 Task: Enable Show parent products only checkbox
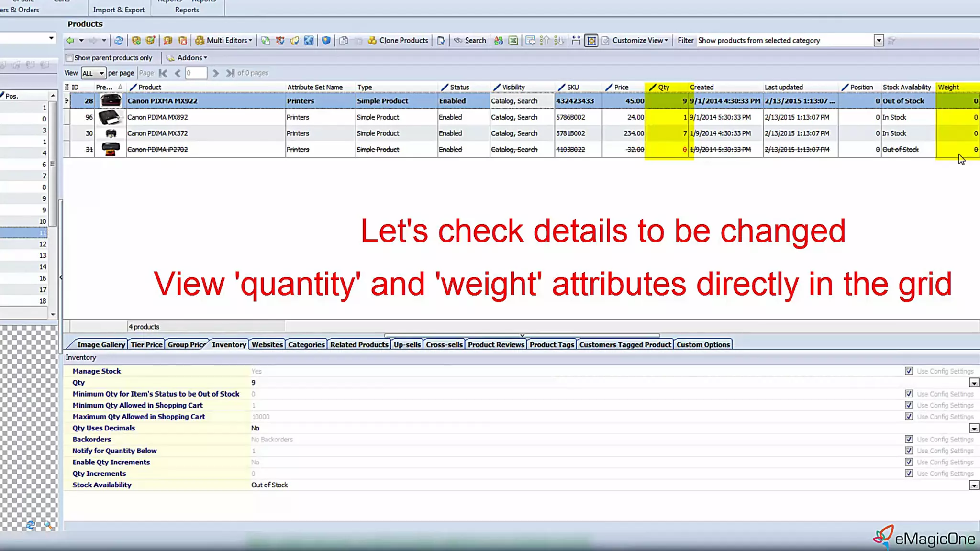coord(70,58)
